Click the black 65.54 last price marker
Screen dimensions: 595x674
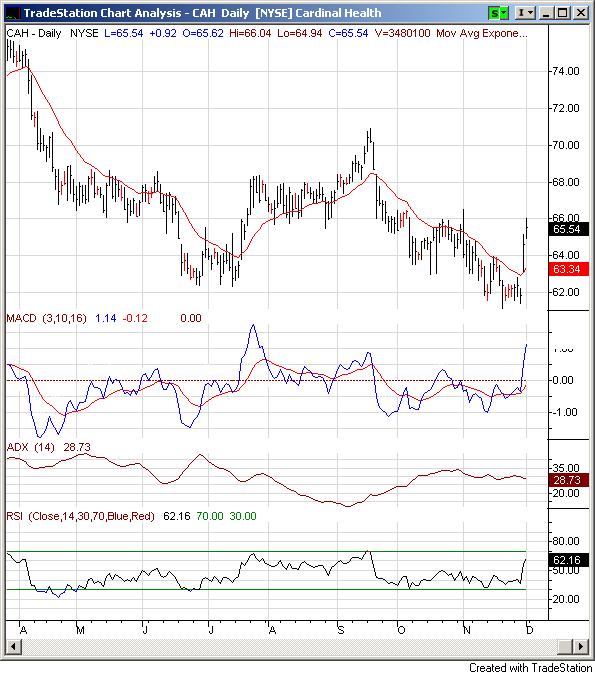point(568,229)
